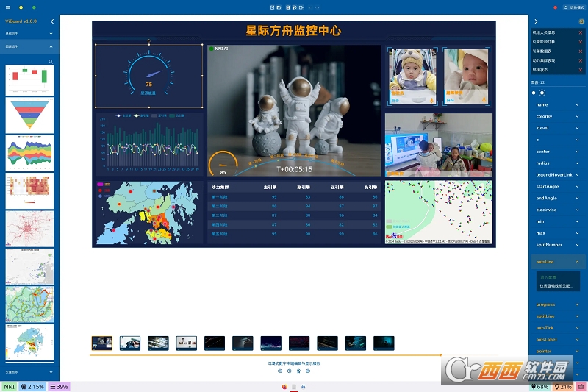Viewport: 588px width, 392px height.
Task: Click the 切换模式 button at top right
Action: point(574,7)
